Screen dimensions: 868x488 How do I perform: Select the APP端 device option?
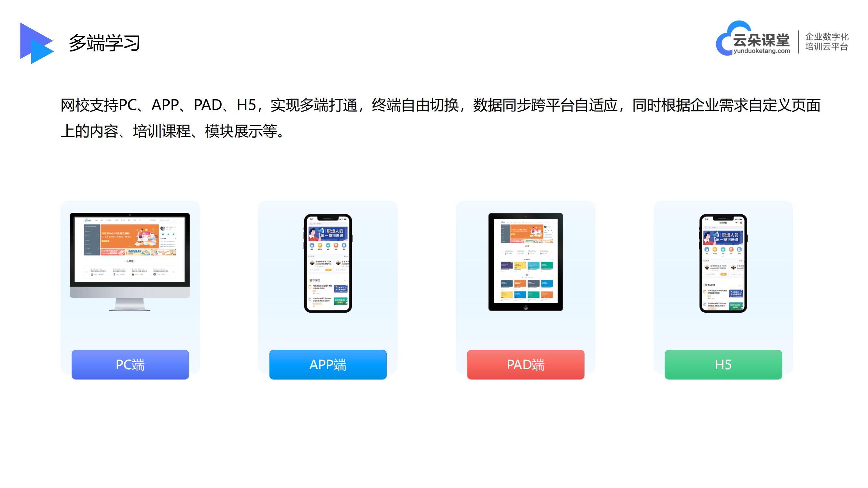pyautogui.click(x=328, y=363)
